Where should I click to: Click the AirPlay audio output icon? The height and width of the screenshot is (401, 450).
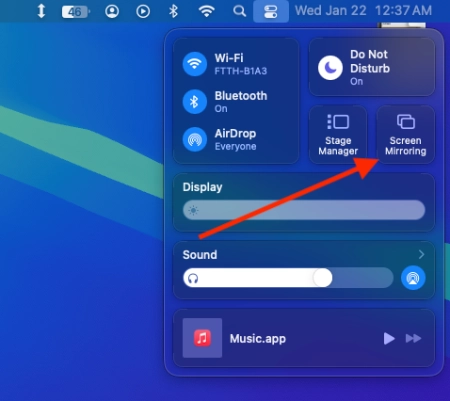[413, 278]
